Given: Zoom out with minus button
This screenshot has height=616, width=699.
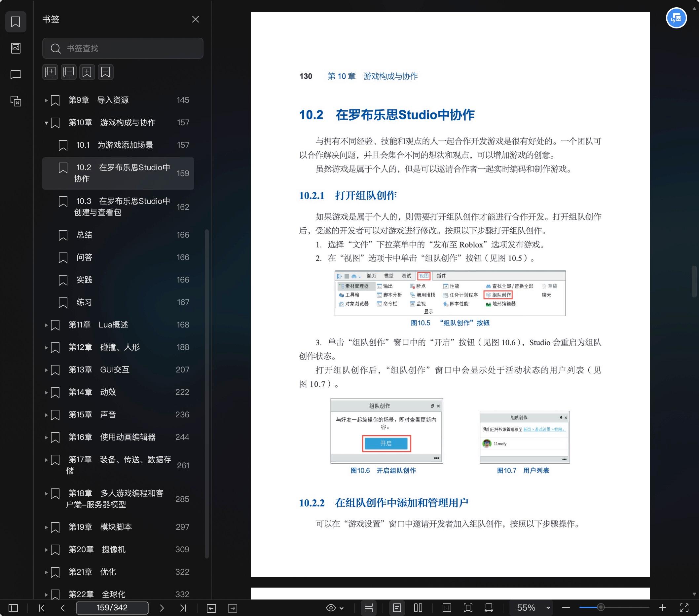Looking at the screenshot, I should pos(566,608).
